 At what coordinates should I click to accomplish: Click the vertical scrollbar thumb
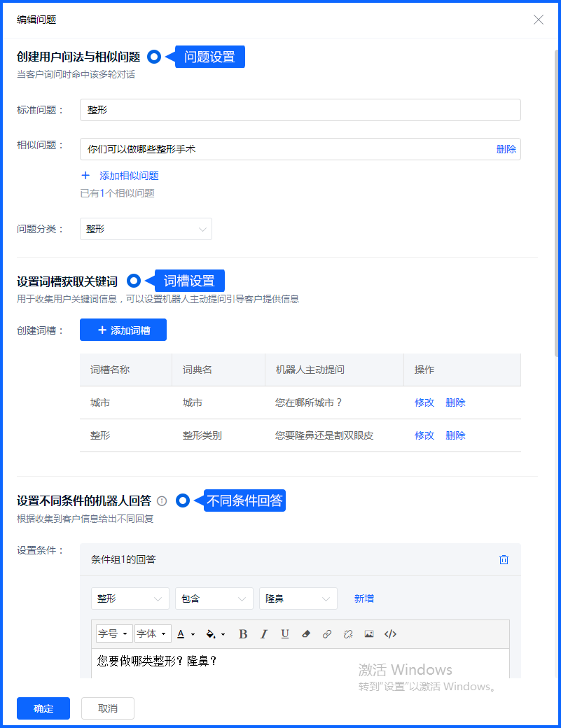556,203
